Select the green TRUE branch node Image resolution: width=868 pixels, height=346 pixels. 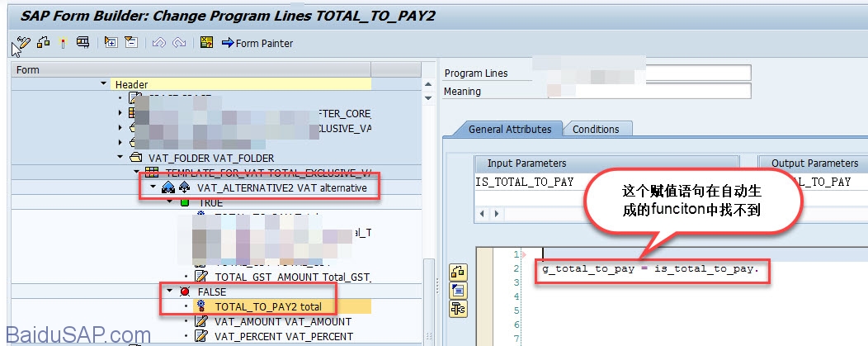point(210,202)
